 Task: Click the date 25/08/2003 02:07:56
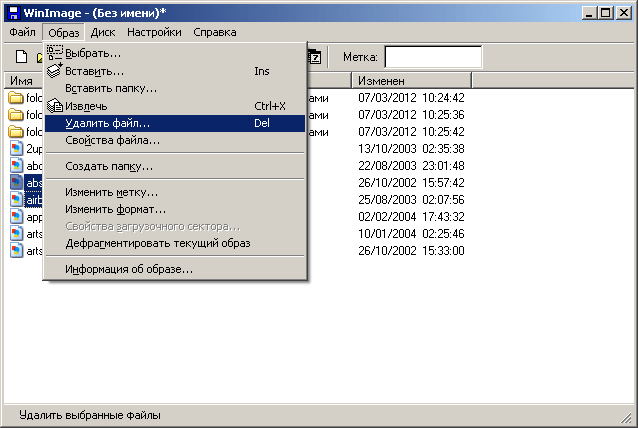tap(411, 200)
